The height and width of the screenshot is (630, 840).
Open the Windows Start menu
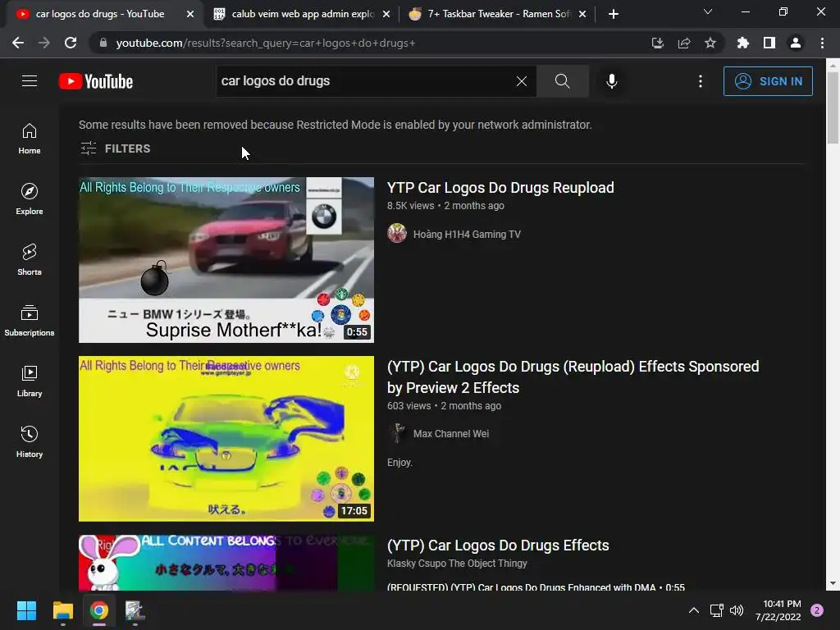26,610
